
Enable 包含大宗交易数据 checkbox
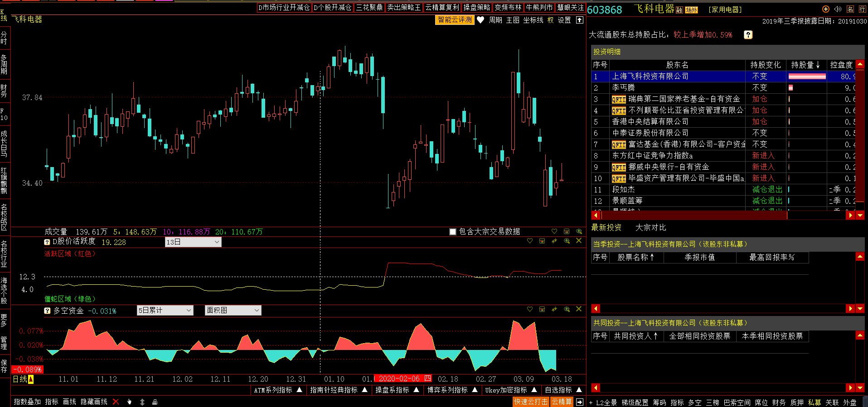coord(452,232)
